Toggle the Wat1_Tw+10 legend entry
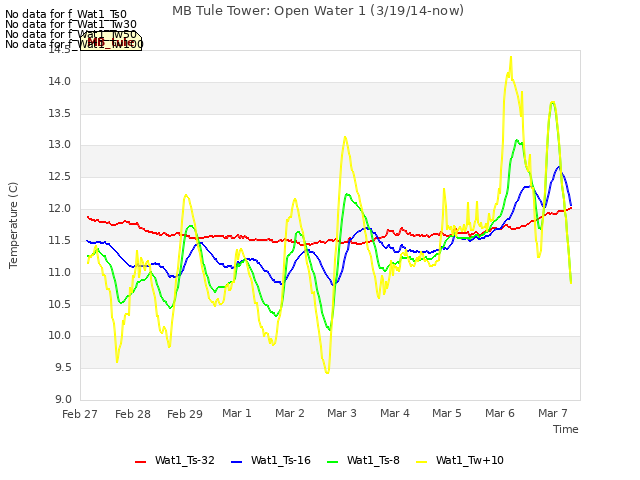 coord(460,460)
